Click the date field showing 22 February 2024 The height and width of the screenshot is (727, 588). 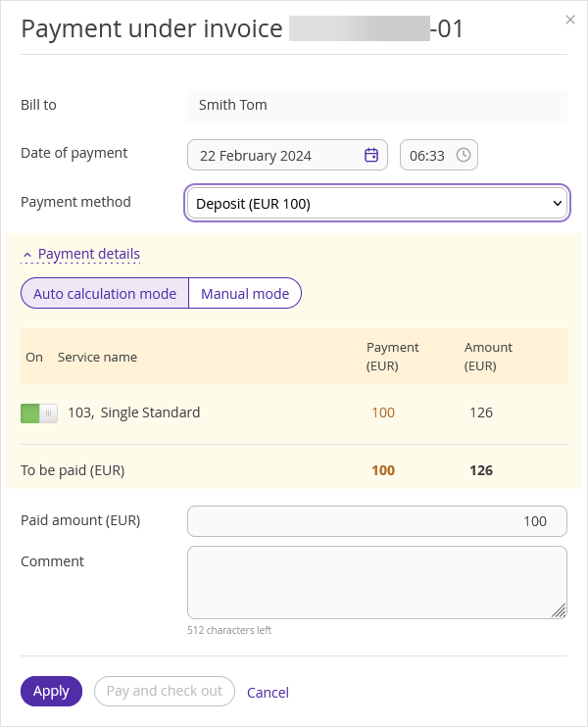click(x=287, y=155)
